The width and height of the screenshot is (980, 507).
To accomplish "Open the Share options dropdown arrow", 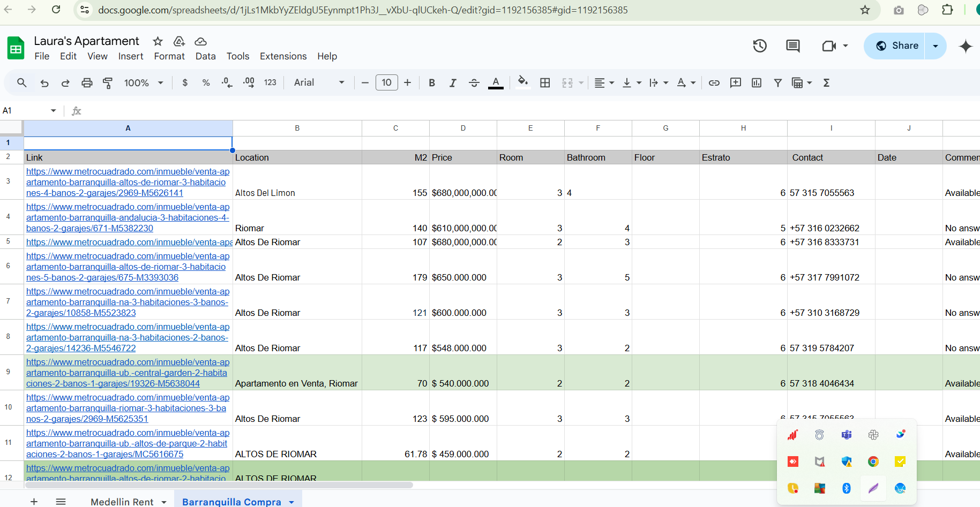I will tap(936, 46).
